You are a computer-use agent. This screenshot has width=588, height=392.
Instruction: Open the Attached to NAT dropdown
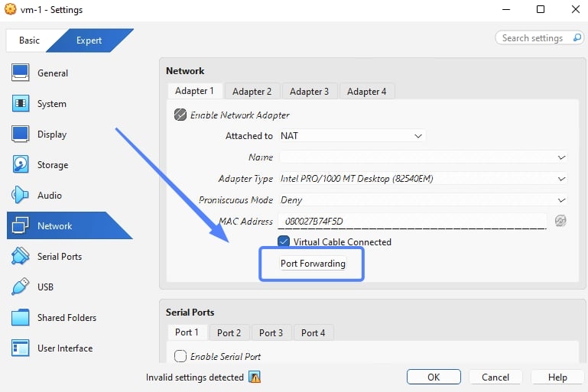pyautogui.click(x=352, y=136)
